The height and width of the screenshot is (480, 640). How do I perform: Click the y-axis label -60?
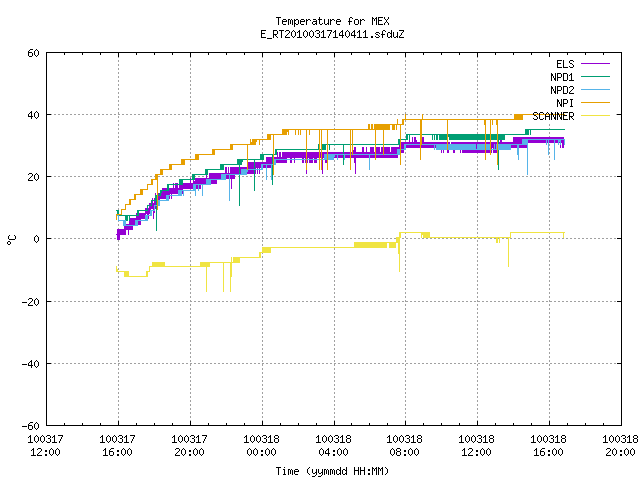(30, 426)
